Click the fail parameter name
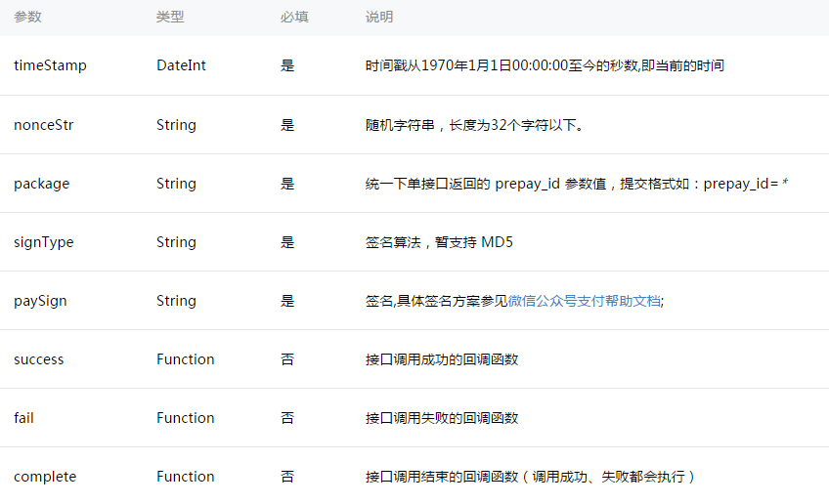This screenshot has width=829, height=504. [24, 418]
